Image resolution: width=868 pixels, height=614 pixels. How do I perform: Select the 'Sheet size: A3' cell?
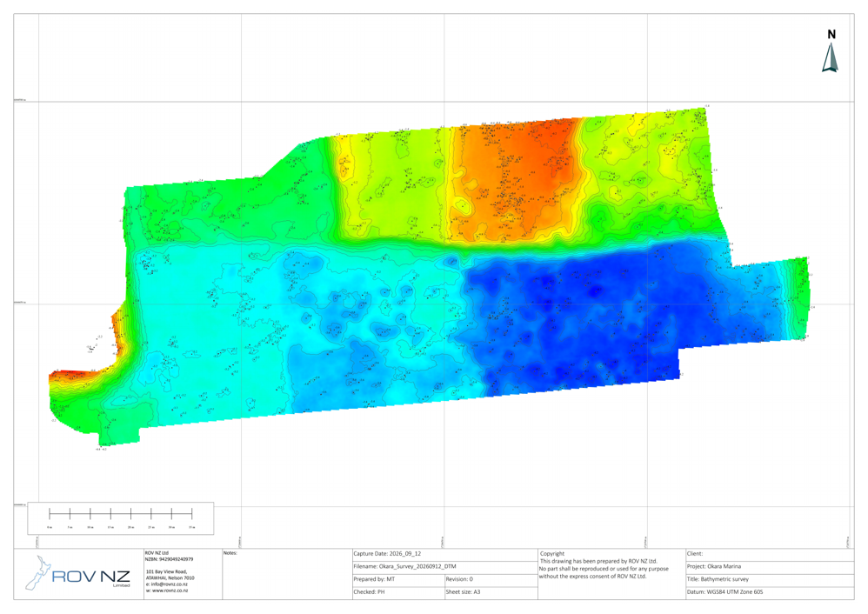point(491,593)
